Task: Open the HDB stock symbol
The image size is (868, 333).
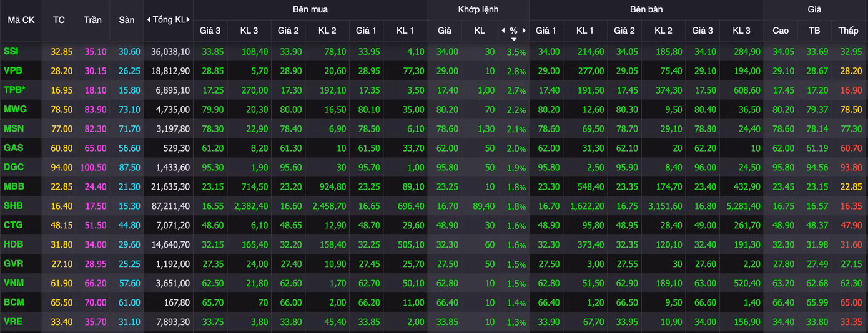Action: click(14, 244)
